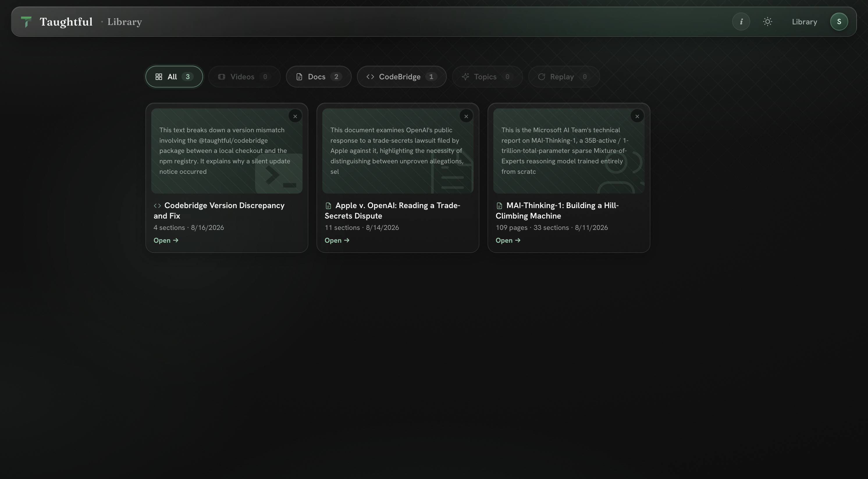The height and width of the screenshot is (479, 868).
Task: Switch to the Replay filter tab
Action: [564, 77]
